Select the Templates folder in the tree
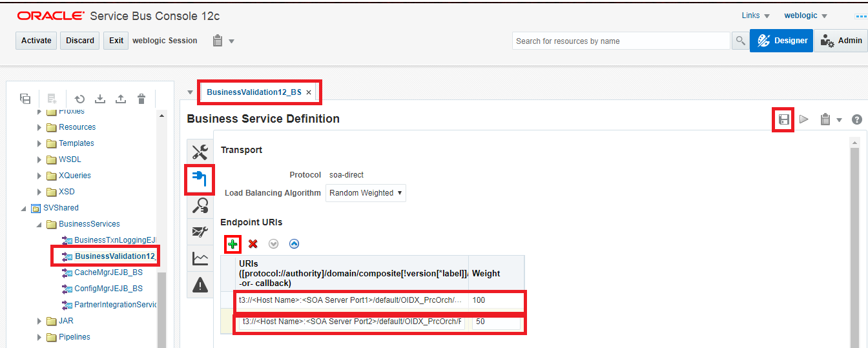 [76, 143]
